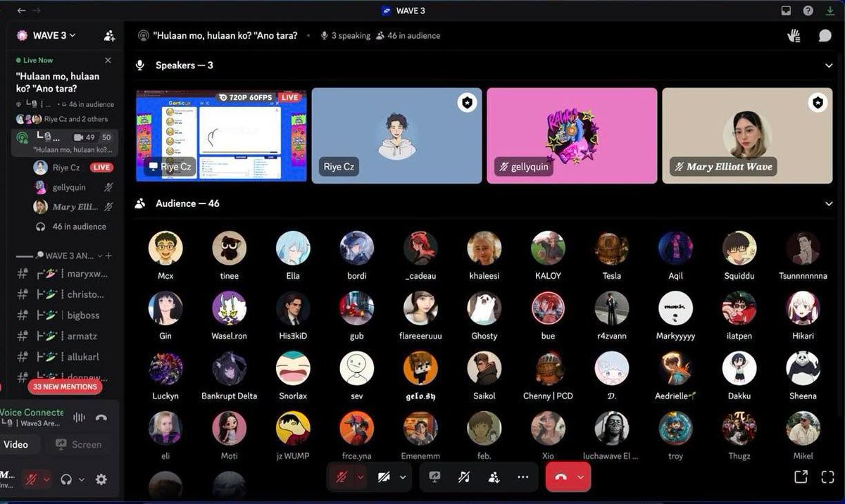Select the Mary Elliott Wave speaker tile
This screenshot has width=845, height=504.
click(747, 135)
